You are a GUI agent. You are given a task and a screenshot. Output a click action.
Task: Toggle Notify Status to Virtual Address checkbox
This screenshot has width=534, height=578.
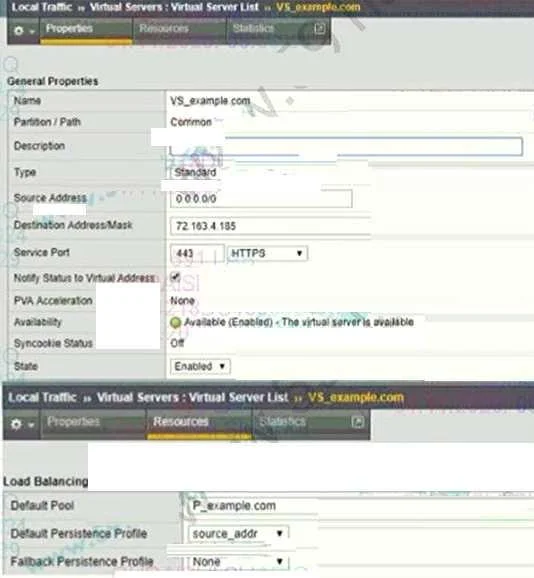tap(175, 277)
